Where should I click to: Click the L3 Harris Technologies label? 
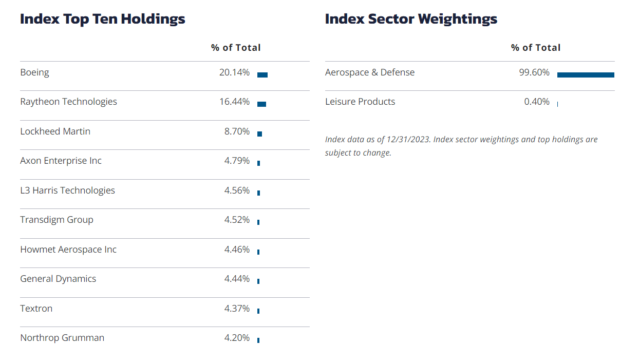pyautogui.click(x=67, y=190)
